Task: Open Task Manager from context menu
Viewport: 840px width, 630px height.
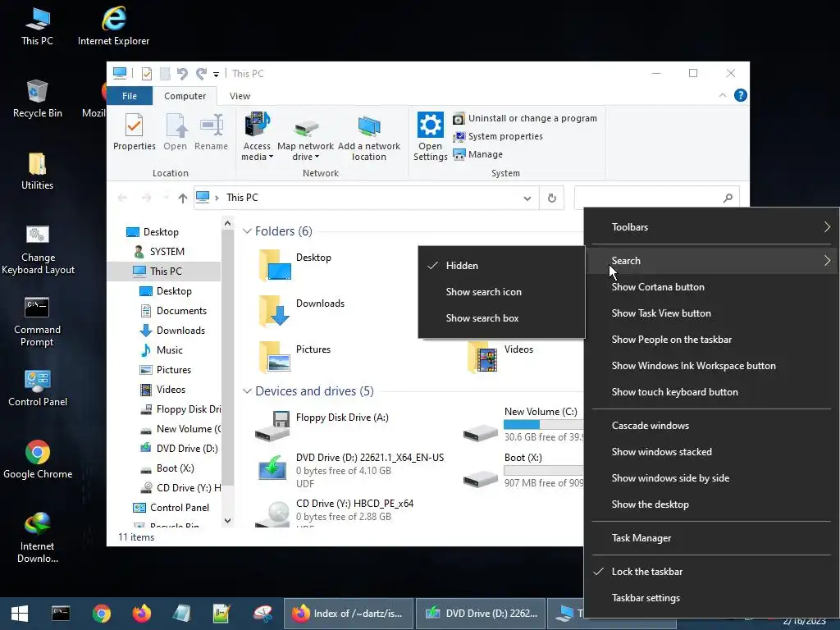Action: pos(711,538)
